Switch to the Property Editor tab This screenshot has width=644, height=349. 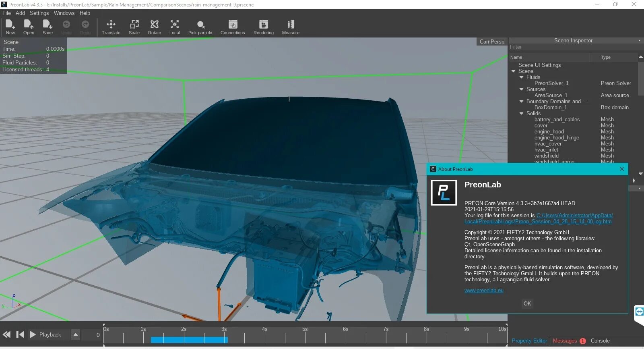(529, 341)
